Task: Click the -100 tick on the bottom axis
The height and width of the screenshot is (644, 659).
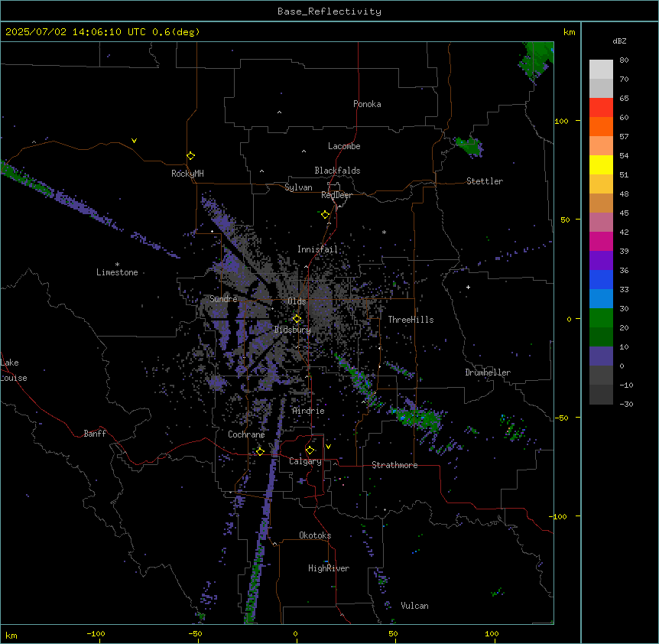Action: pyautogui.click(x=96, y=633)
